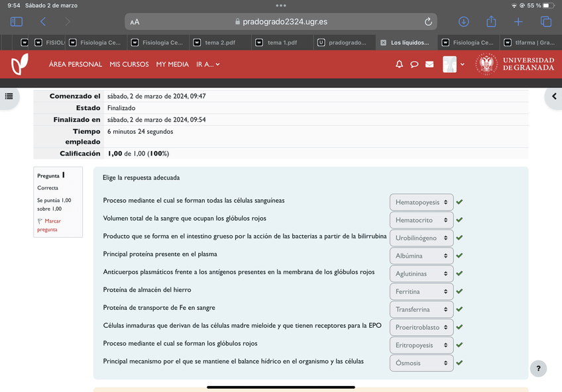Tap the Safari share icon
This screenshot has width=562, height=392.
[x=491, y=22]
